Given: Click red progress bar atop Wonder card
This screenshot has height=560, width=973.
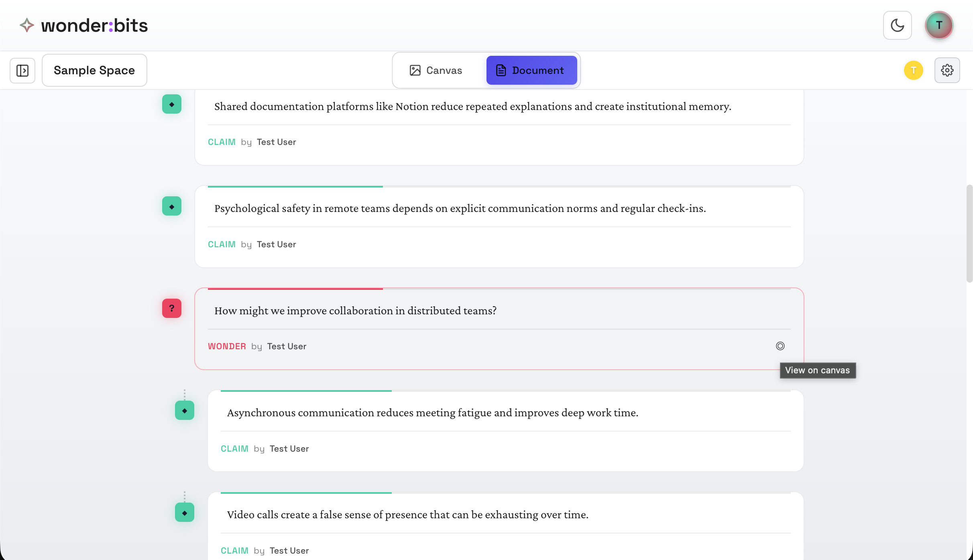Looking at the screenshot, I should click(295, 289).
